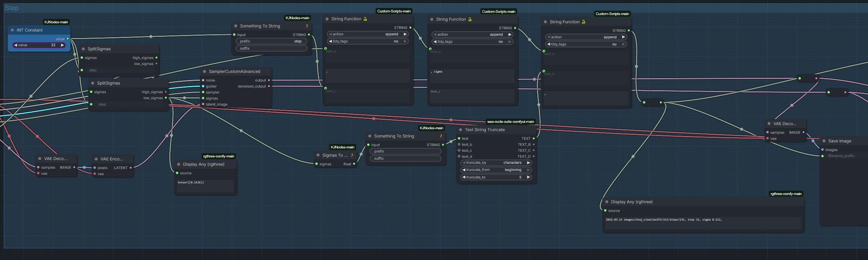Click the prefix field containing step
Image resolution: width=868 pixels, height=260 pixels.
tap(271, 41)
